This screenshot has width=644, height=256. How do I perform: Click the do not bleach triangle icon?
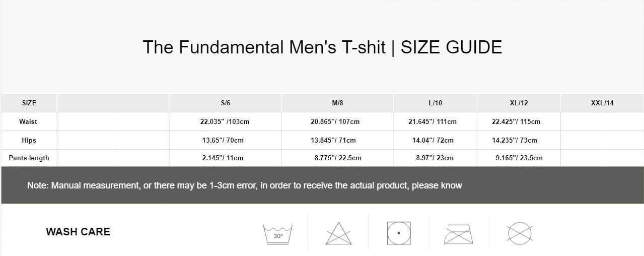click(338, 233)
